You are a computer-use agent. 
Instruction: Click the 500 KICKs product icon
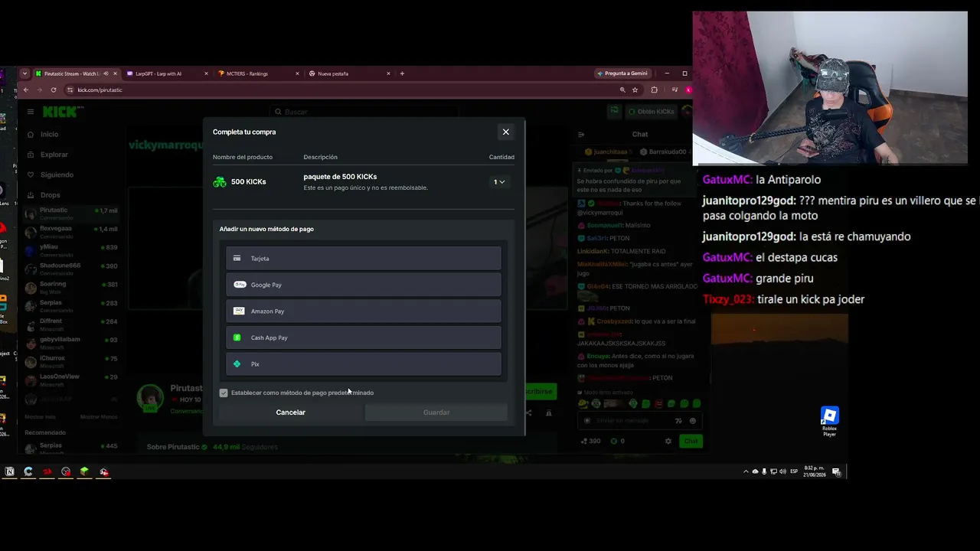(x=220, y=182)
